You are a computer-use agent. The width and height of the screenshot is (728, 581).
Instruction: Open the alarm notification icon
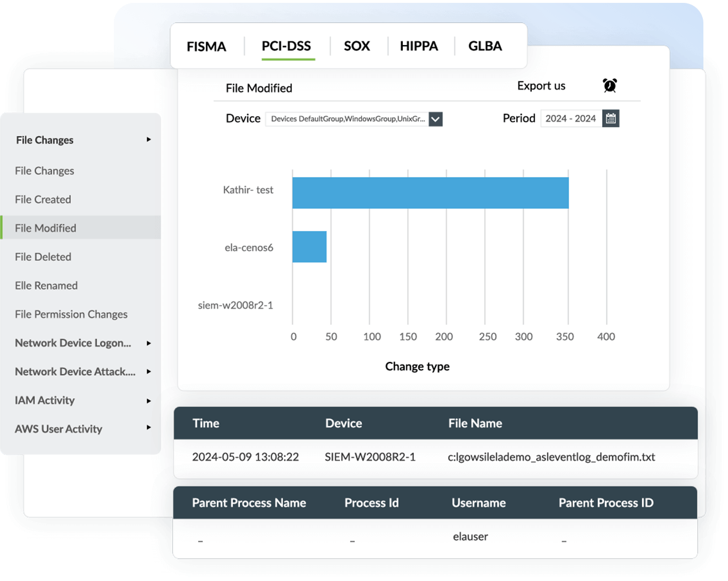click(610, 86)
